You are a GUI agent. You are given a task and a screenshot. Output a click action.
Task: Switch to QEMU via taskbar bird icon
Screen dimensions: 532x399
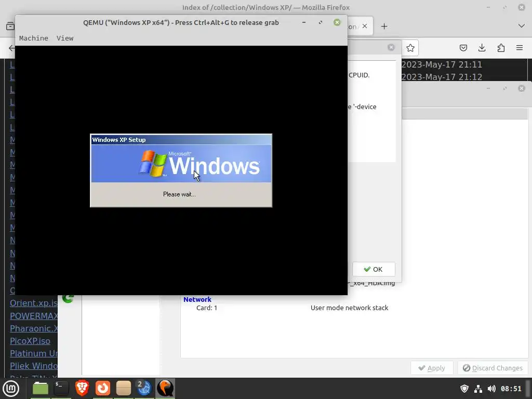(x=165, y=389)
